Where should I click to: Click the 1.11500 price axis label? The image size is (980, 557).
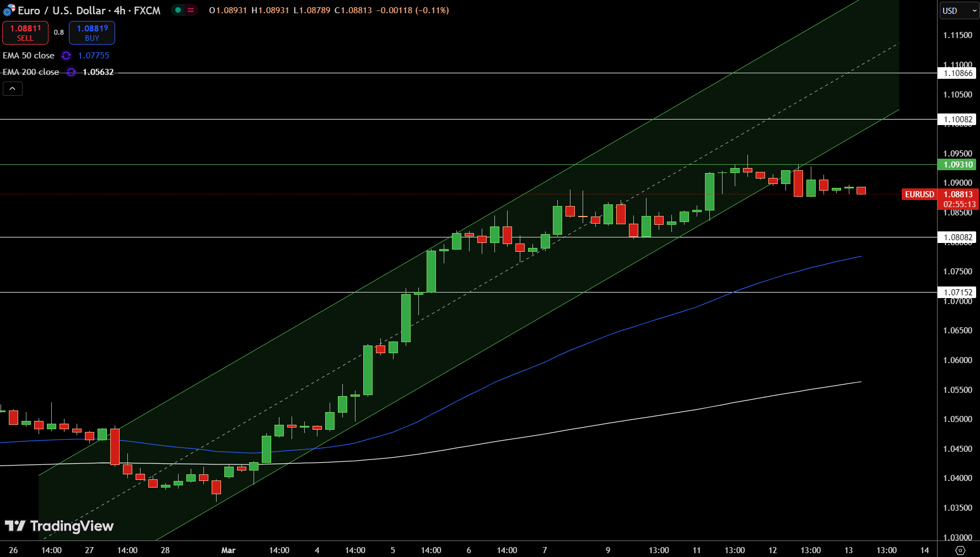tap(957, 35)
